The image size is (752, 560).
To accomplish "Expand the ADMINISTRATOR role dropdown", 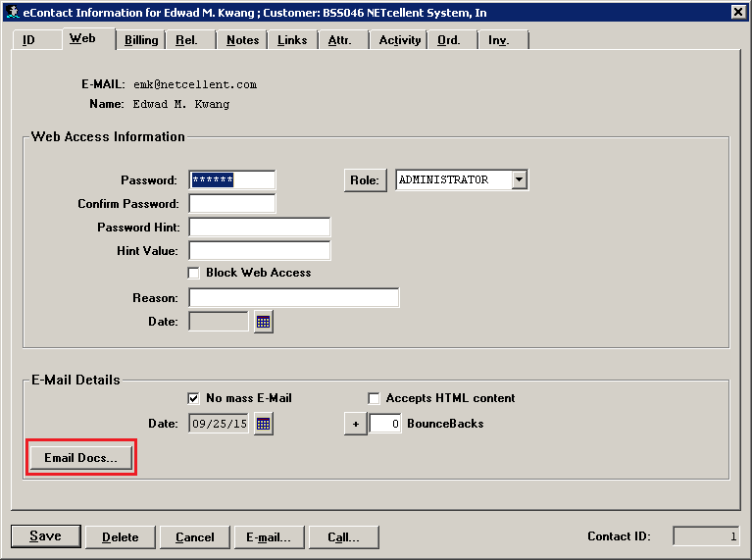I will 520,180.
